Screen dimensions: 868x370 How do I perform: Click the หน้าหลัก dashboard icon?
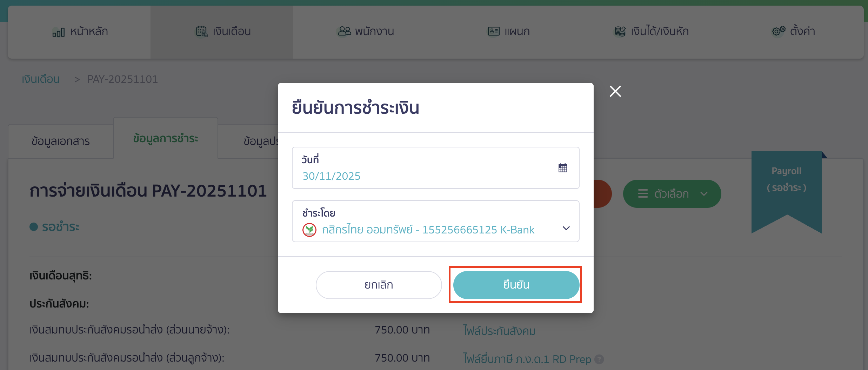click(x=59, y=31)
